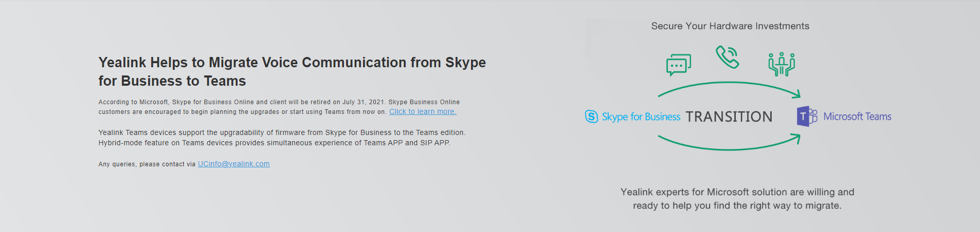The height and width of the screenshot is (232, 980).
Task: Click the Skype S logo icon
Action: [592, 117]
